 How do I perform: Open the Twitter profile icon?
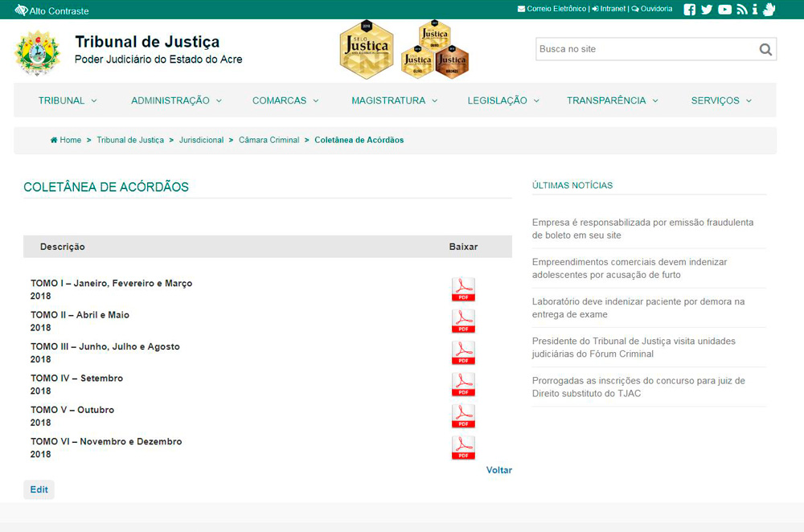pyautogui.click(x=707, y=10)
